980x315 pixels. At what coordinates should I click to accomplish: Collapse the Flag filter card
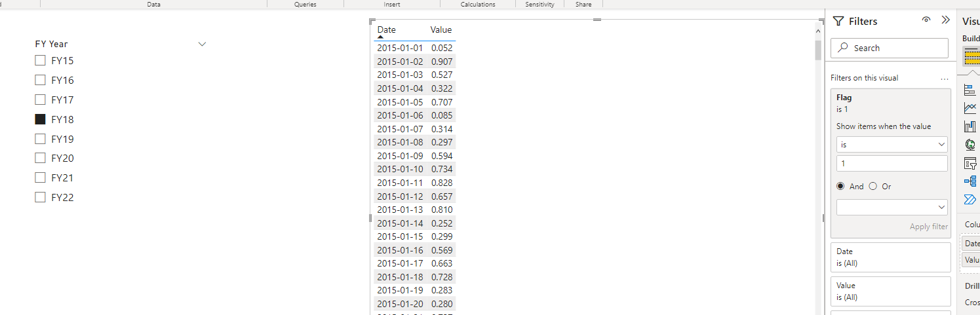tap(891, 103)
